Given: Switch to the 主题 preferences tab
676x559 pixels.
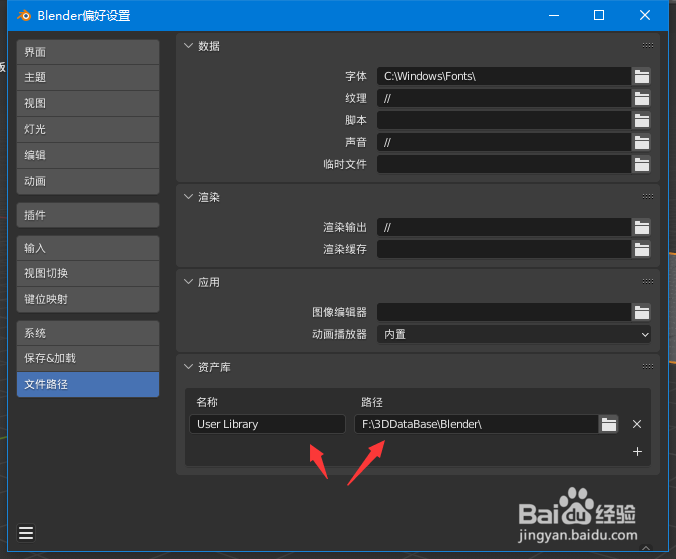Looking at the screenshot, I should point(88,78).
